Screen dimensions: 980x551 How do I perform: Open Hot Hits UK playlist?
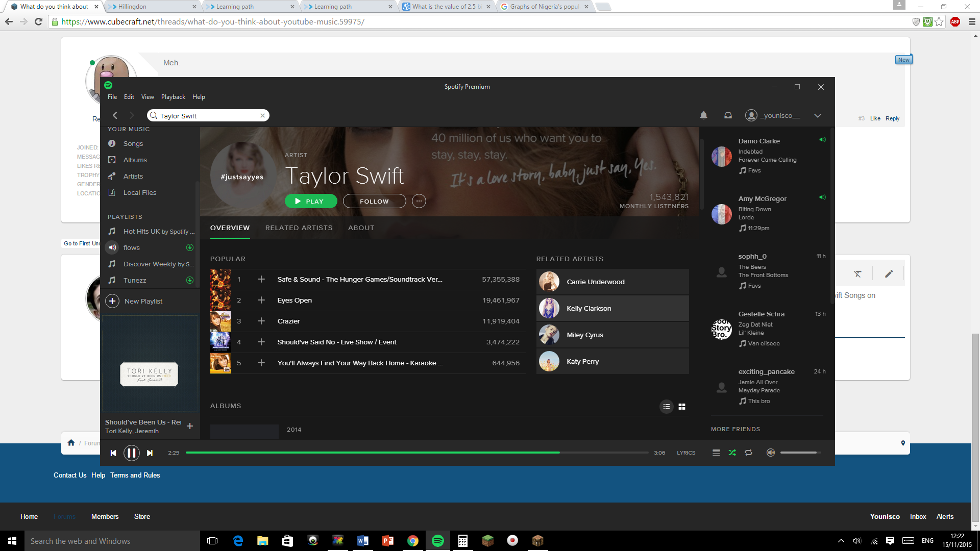[x=158, y=231]
